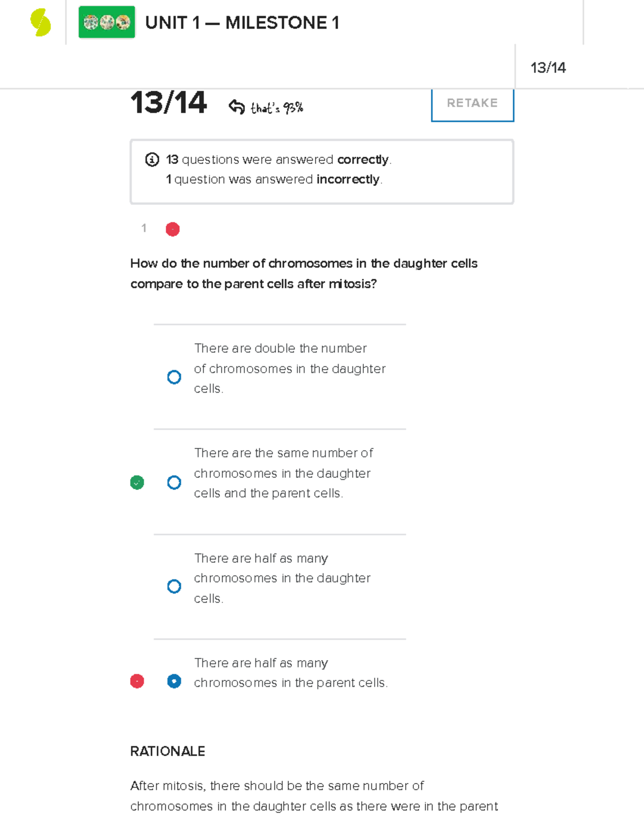The height and width of the screenshot is (834, 644).
Task: Click the back arrow next to score
Action: click(x=237, y=107)
